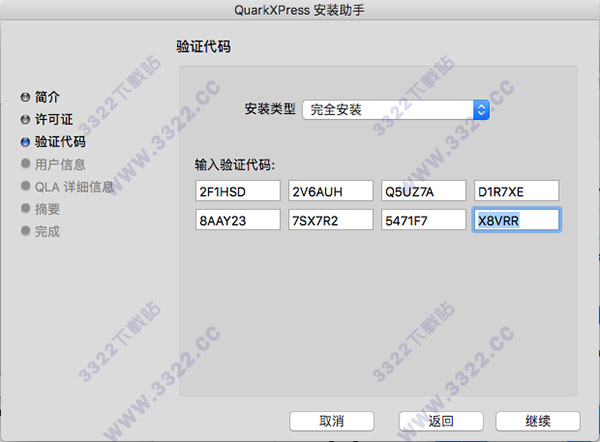
Task: Click the code field containing 2V6AUH
Action: (331, 191)
